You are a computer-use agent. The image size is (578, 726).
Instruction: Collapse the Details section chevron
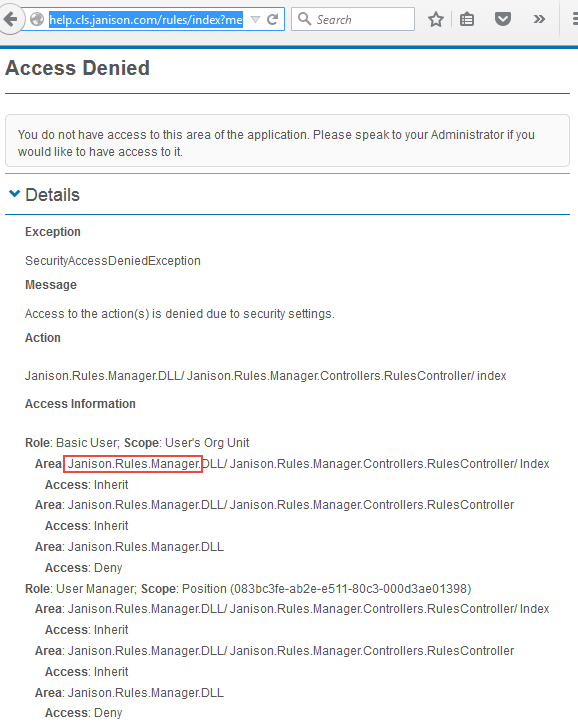[15, 194]
